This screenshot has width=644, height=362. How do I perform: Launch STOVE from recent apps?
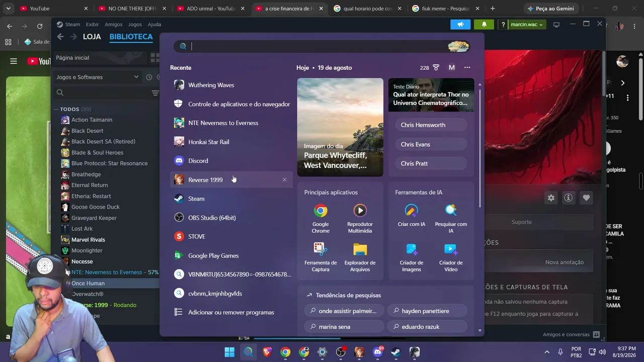pos(231,236)
